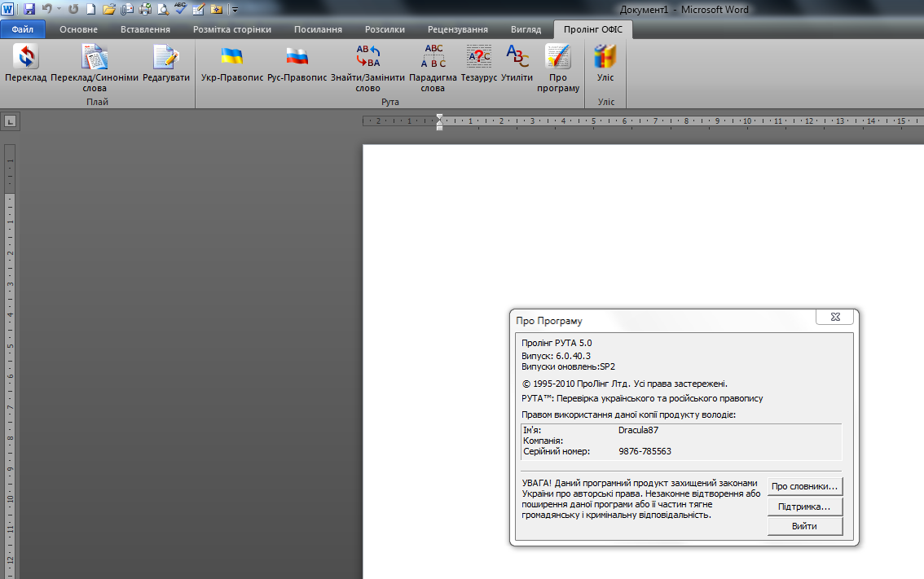Click Вийти to exit the dialog
The image size is (924, 579).
point(804,526)
